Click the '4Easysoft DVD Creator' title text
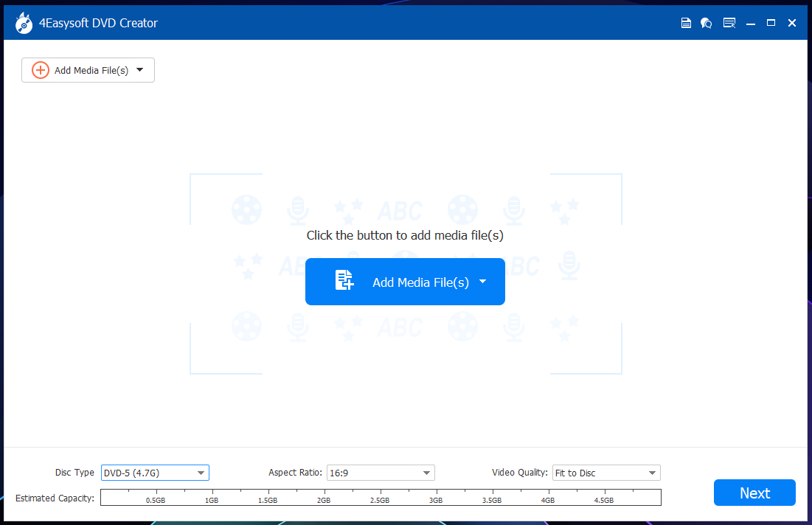The height and width of the screenshot is (525, 812). 98,23
